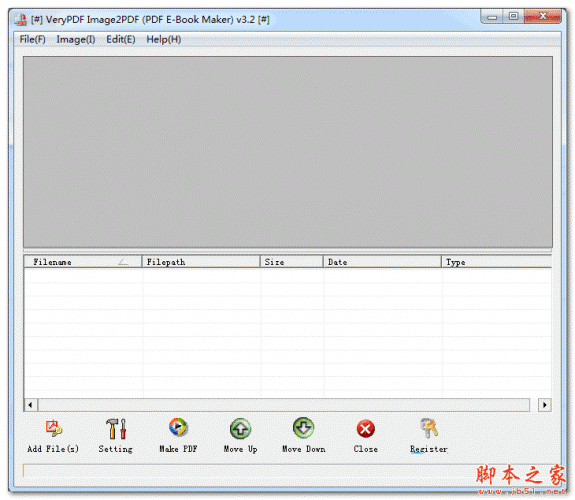Click the Type column header
This screenshot has width=575, height=500.
pos(497,262)
